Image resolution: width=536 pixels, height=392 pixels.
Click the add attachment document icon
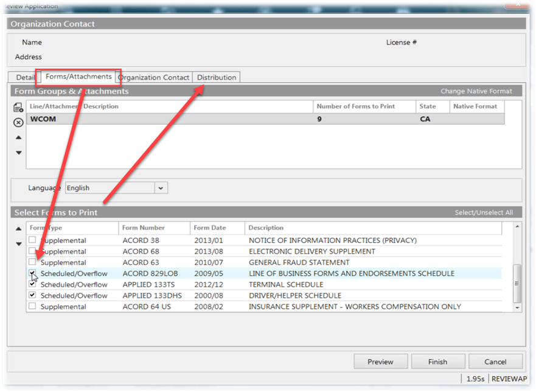(18, 108)
